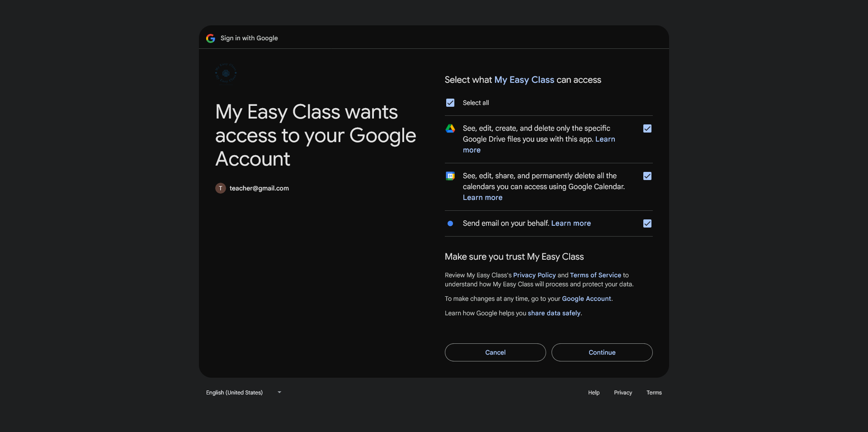Toggle the Select all checkbox
Screen dimensions: 868x432
(x=450, y=103)
